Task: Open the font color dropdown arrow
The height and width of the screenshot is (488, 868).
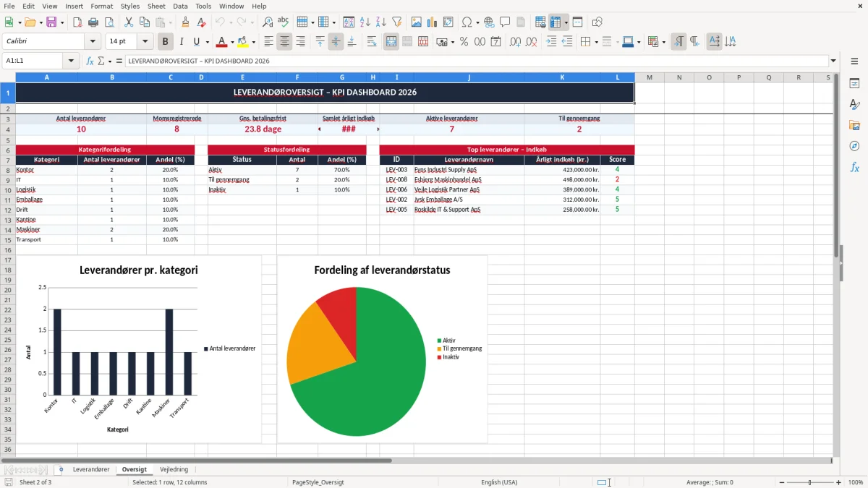Action: (x=232, y=42)
